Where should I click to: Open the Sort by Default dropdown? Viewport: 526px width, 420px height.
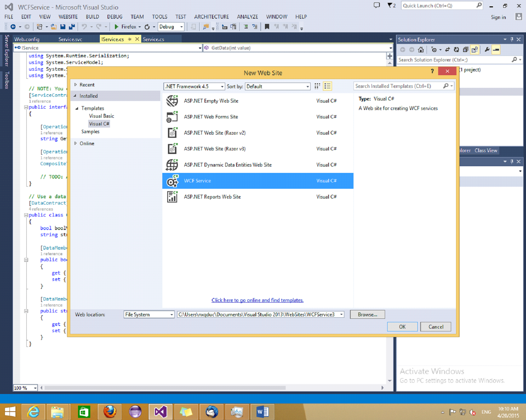click(308, 86)
